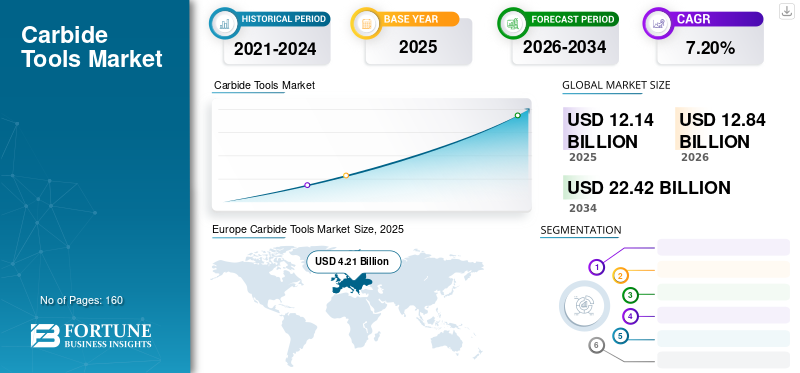Click the 'Carbide Tools Market' title heading
The image size is (800, 373).
(x=92, y=47)
